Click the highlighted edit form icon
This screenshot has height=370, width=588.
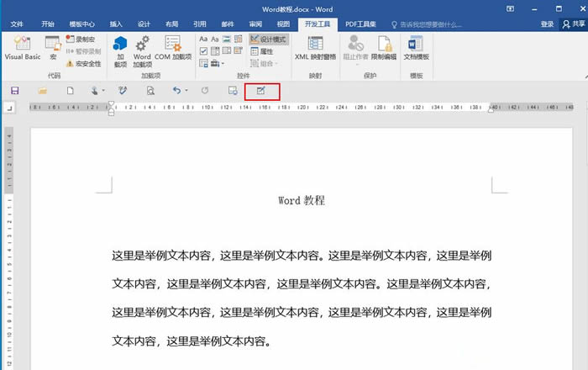point(261,91)
